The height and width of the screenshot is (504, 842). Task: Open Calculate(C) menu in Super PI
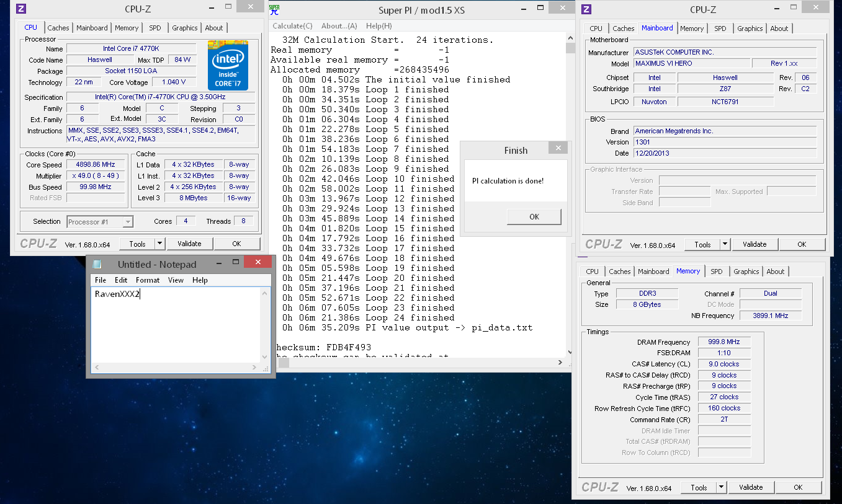pos(292,26)
